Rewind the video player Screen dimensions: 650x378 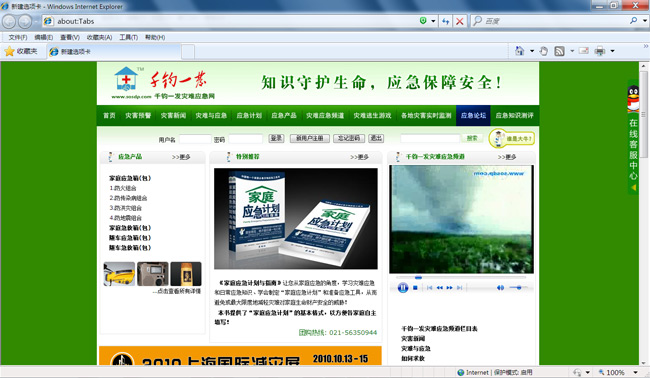(439, 288)
